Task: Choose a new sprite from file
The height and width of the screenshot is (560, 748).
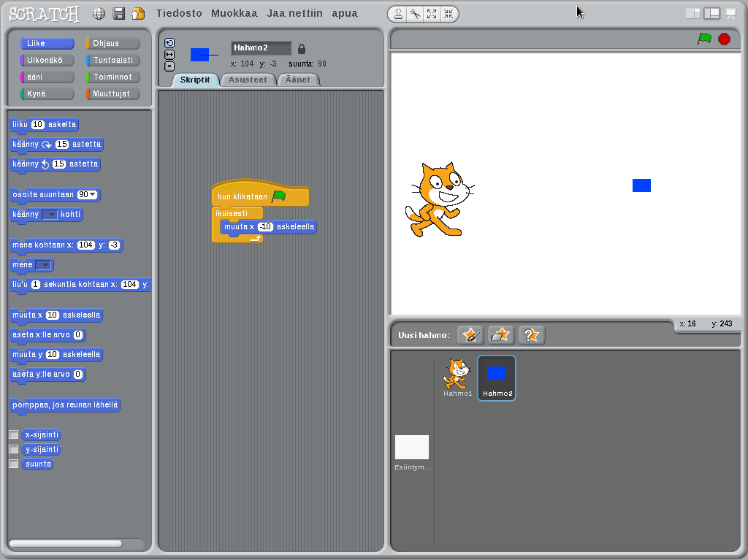Action: [501, 335]
